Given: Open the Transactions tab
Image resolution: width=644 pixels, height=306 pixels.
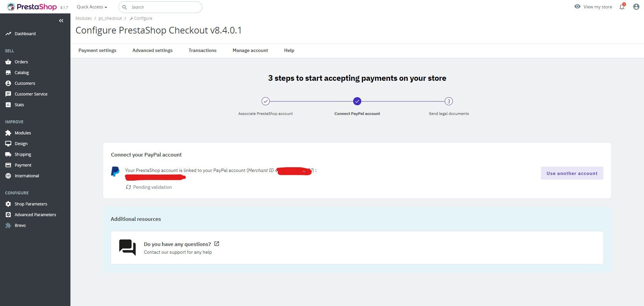Looking at the screenshot, I should (203, 51).
